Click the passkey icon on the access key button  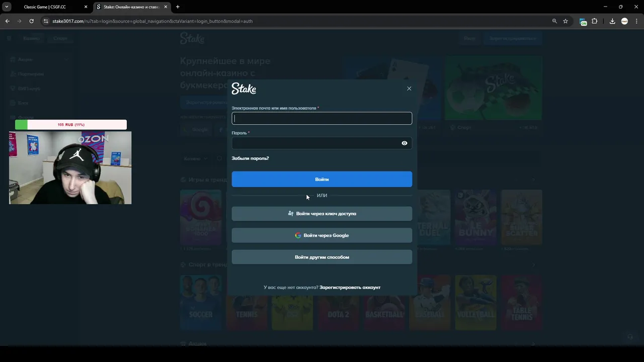pyautogui.click(x=290, y=214)
